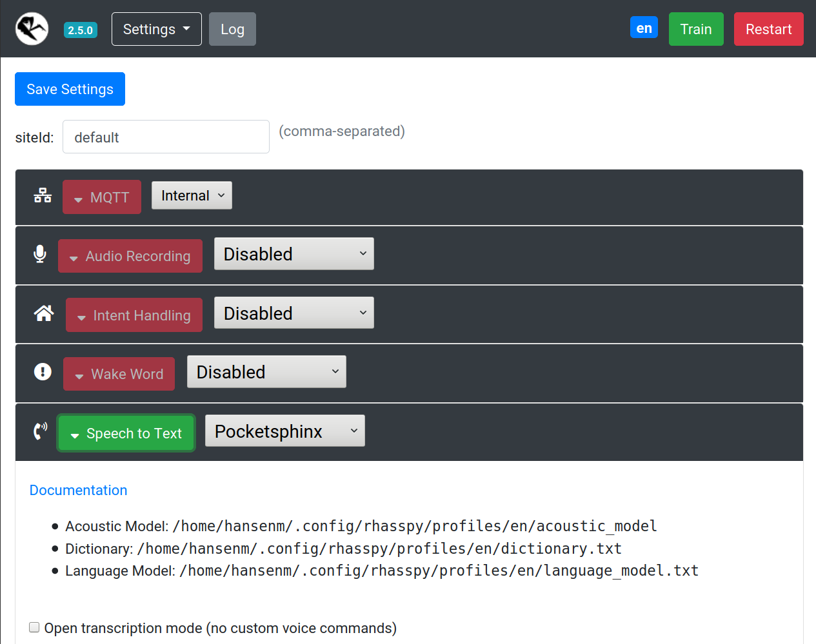816x644 pixels.
Task: Switch to the Log view
Action: [x=232, y=28]
